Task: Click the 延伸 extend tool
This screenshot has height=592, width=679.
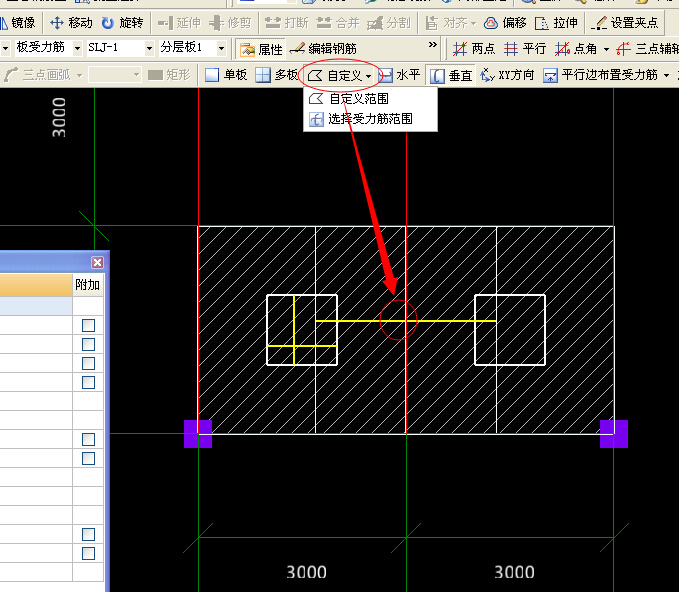Action: tap(180, 23)
